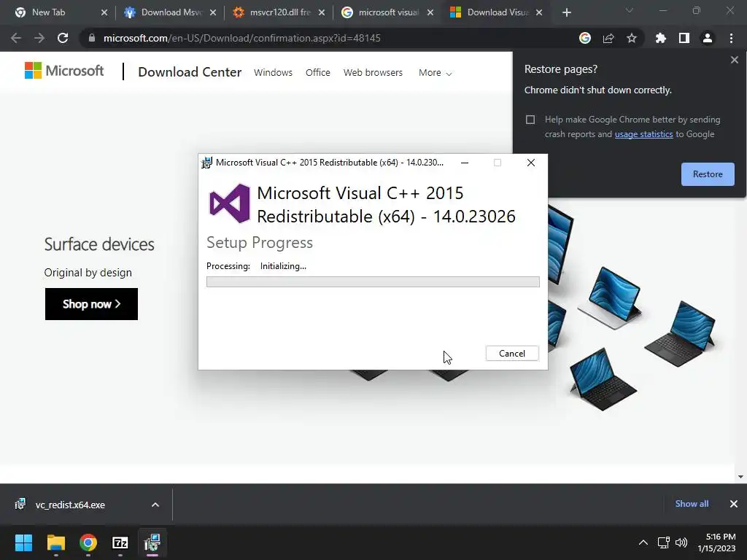This screenshot has width=747, height=560.
Task: Switch to the msvcr120.dll tab
Action: coord(280,12)
